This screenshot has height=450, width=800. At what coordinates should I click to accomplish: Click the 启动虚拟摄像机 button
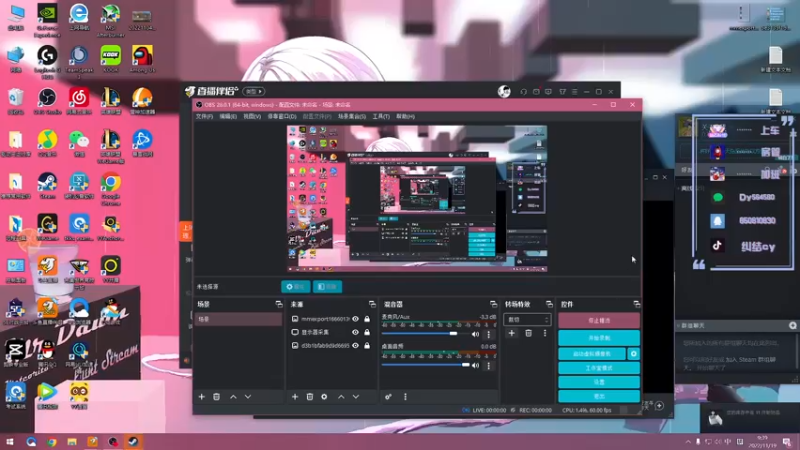[x=592, y=354]
